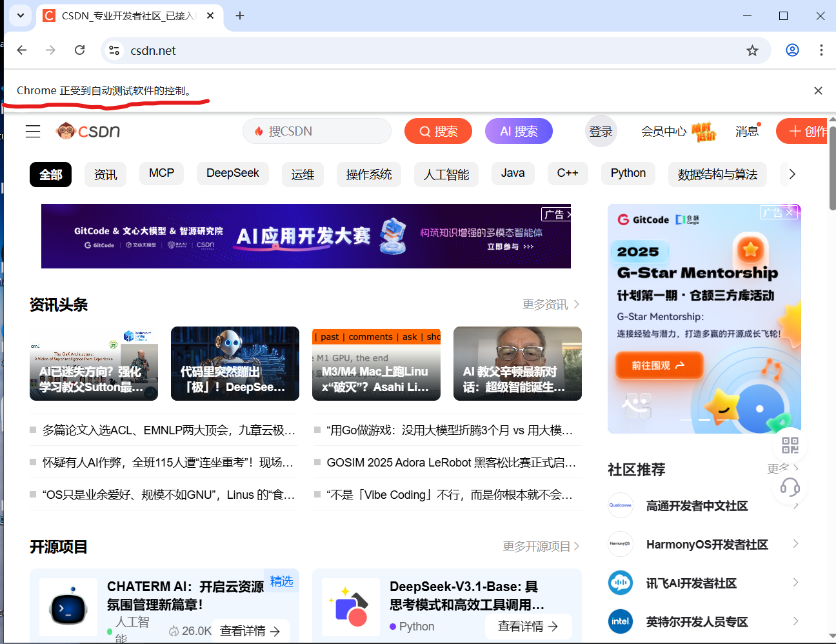836x644 pixels.
Task: Click the Intel developer zone icon
Action: pos(620,621)
